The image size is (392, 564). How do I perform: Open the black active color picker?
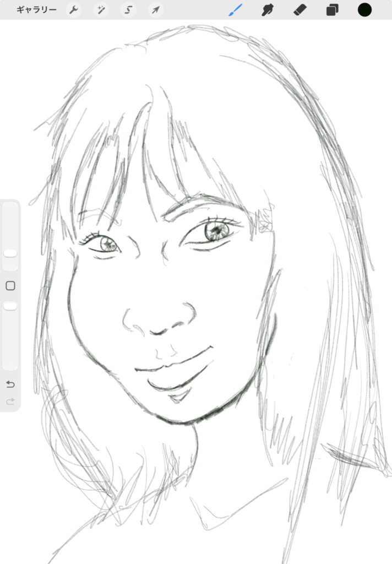pyautogui.click(x=364, y=10)
